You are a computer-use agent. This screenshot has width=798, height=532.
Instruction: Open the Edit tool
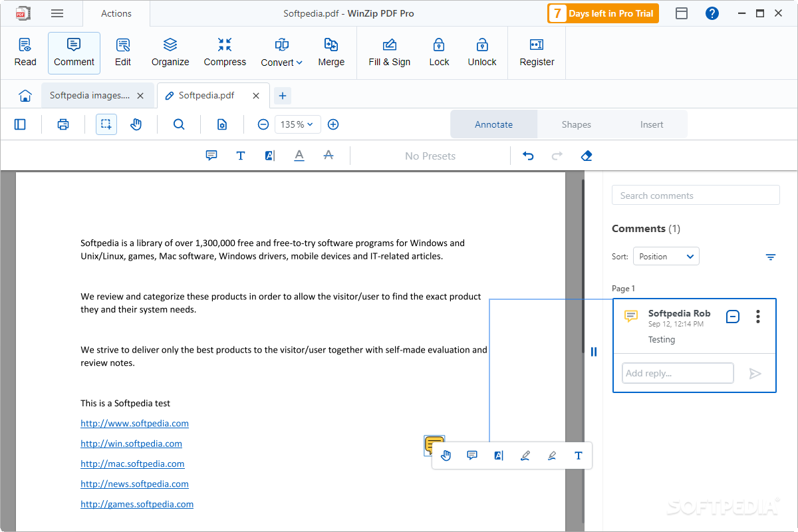(123, 53)
